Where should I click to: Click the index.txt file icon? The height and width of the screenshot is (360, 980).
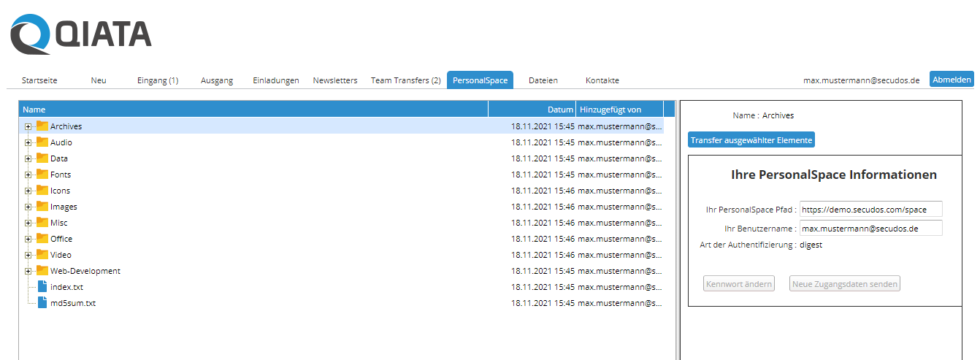(x=42, y=287)
